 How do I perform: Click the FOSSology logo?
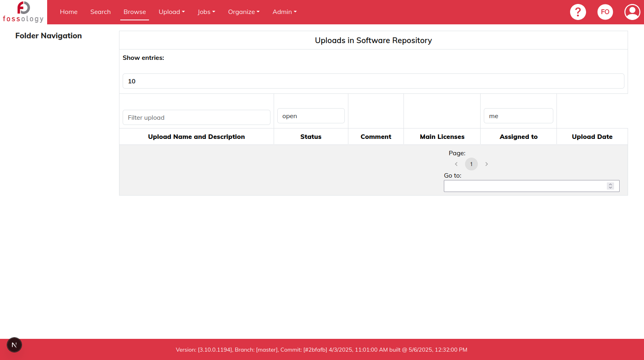pyautogui.click(x=23, y=12)
